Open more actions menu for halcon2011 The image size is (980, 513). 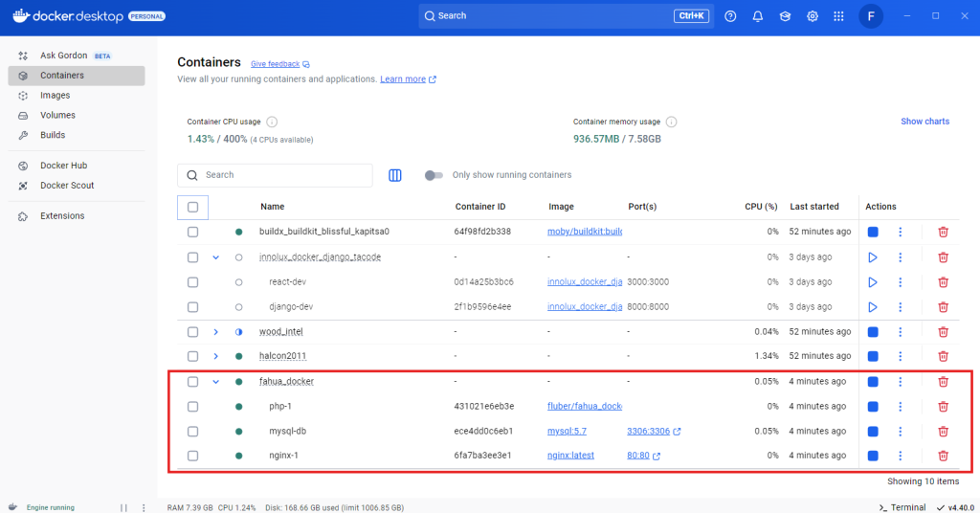(x=900, y=356)
